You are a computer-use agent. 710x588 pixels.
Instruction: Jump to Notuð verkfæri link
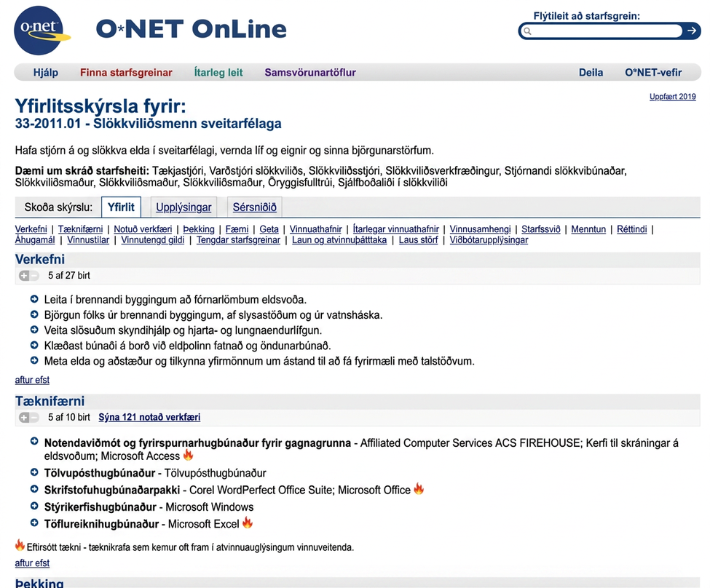tap(143, 229)
